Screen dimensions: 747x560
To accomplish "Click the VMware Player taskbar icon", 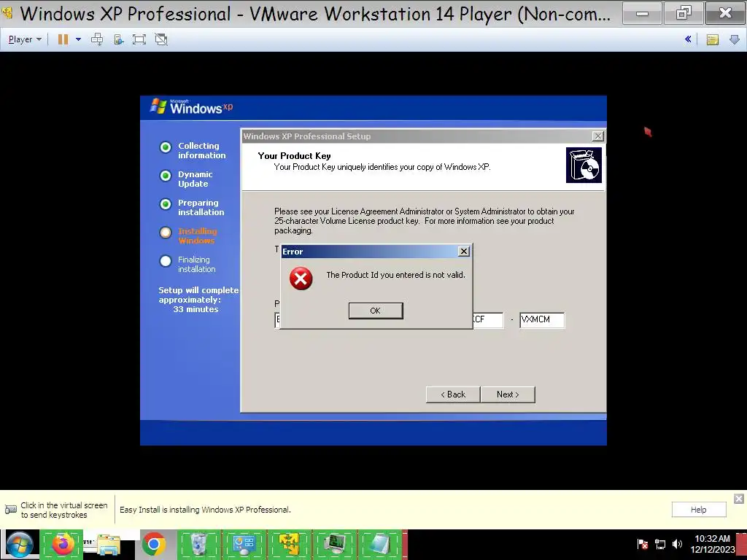I will click(290, 545).
